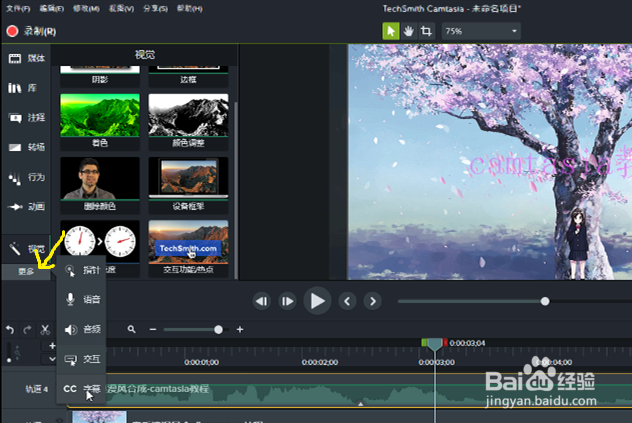Click the pink camtasia text on canvas

pos(550,163)
